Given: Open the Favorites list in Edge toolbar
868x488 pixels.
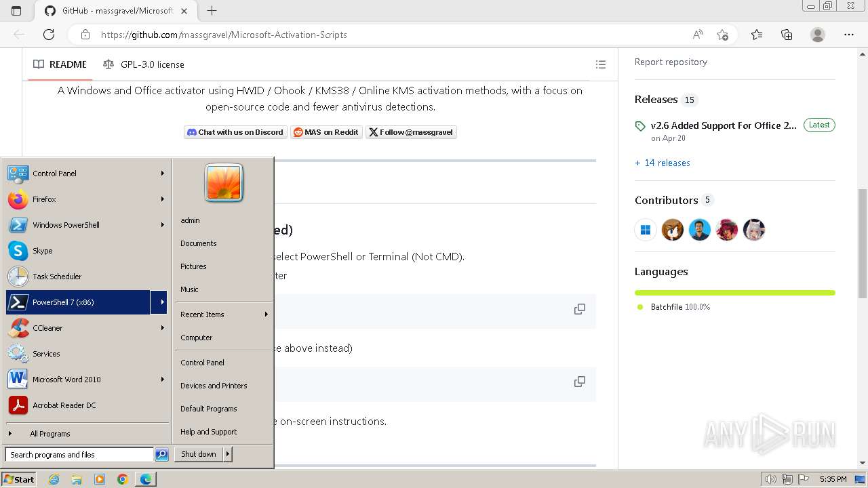Looking at the screenshot, I should point(757,35).
